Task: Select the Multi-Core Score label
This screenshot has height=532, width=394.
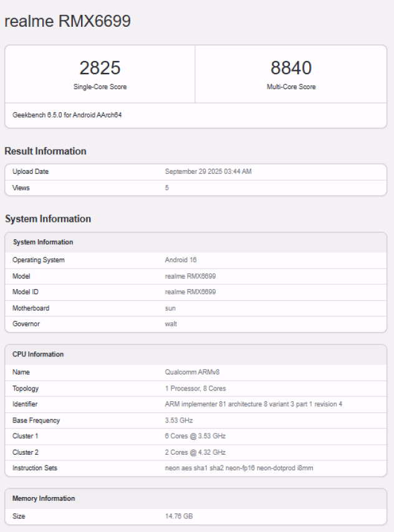Action: [x=291, y=87]
